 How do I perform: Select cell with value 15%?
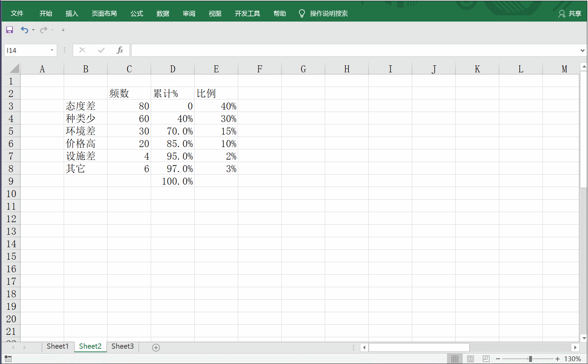(216, 131)
